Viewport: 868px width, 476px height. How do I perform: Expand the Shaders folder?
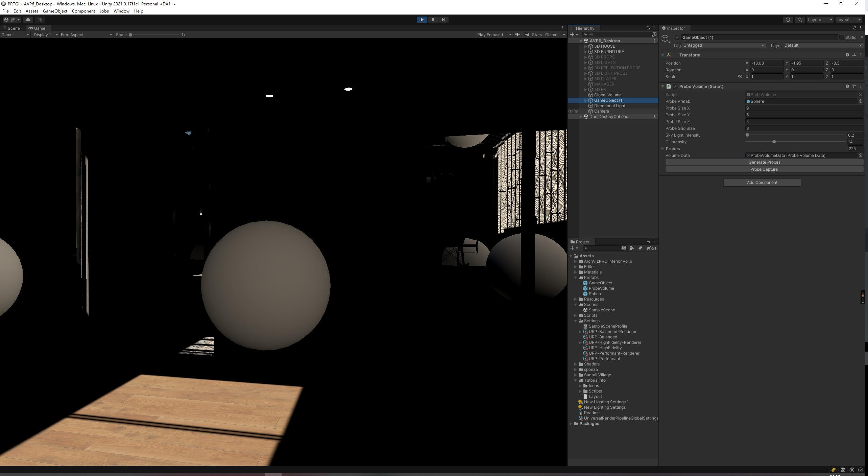point(576,364)
